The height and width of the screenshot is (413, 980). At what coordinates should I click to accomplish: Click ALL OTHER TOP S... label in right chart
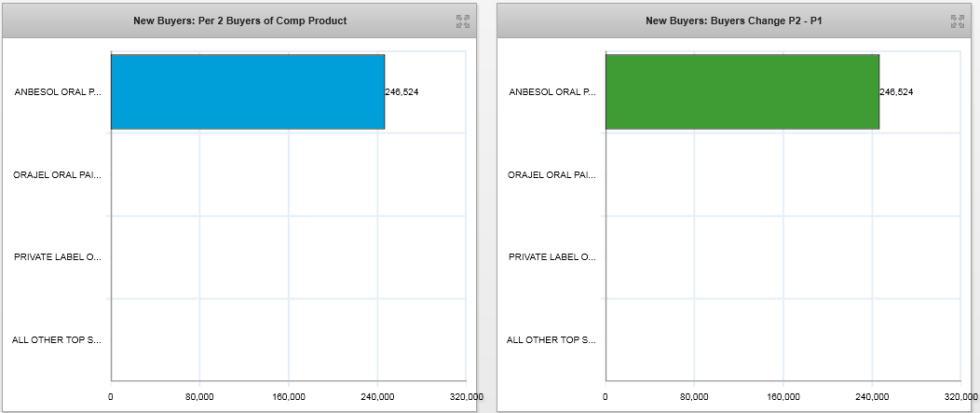551,339
